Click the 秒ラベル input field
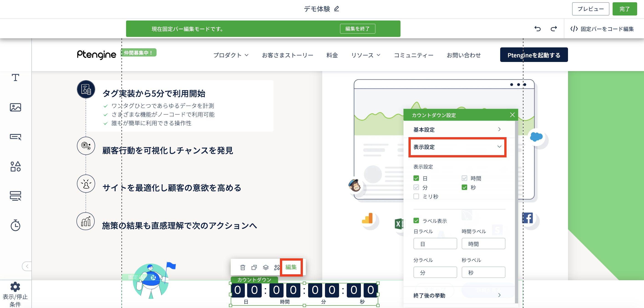Screen dimensions: 644x308 (483, 272)
